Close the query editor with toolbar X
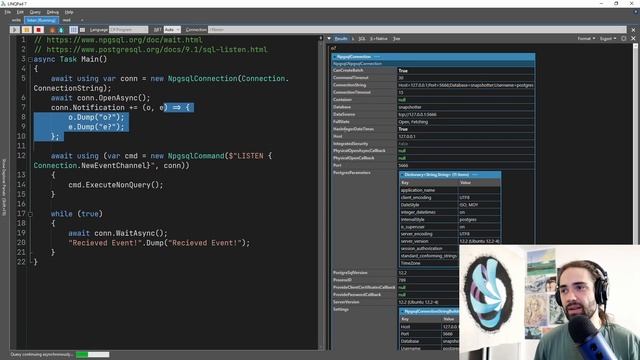This screenshot has width=640, height=360. coord(633,30)
